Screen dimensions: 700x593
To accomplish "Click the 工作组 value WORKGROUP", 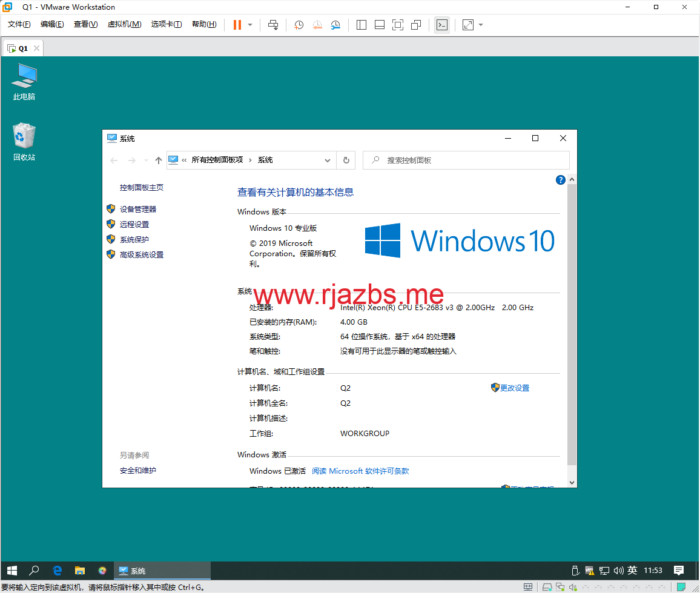I will point(365,434).
